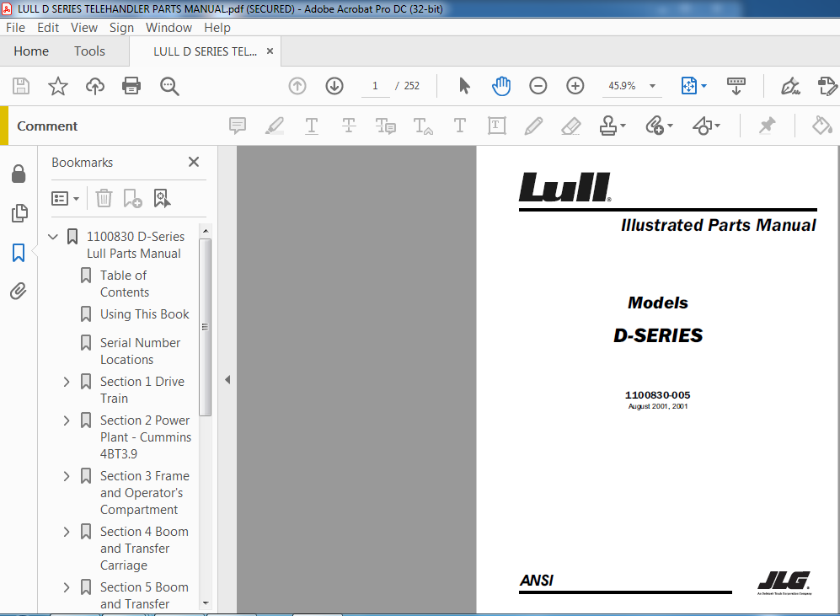Image resolution: width=840 pixels, height=616 pixels.
Task: Click the page number input field
Action: point(375,86)
